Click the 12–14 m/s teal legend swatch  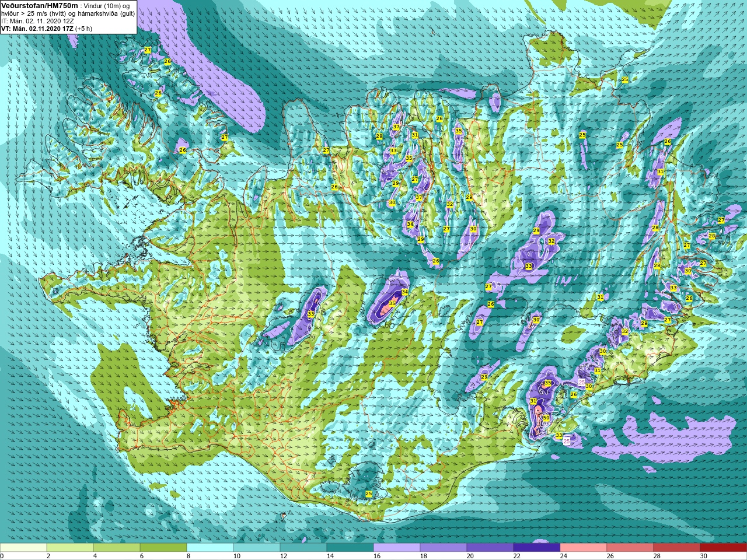point(303,548)
